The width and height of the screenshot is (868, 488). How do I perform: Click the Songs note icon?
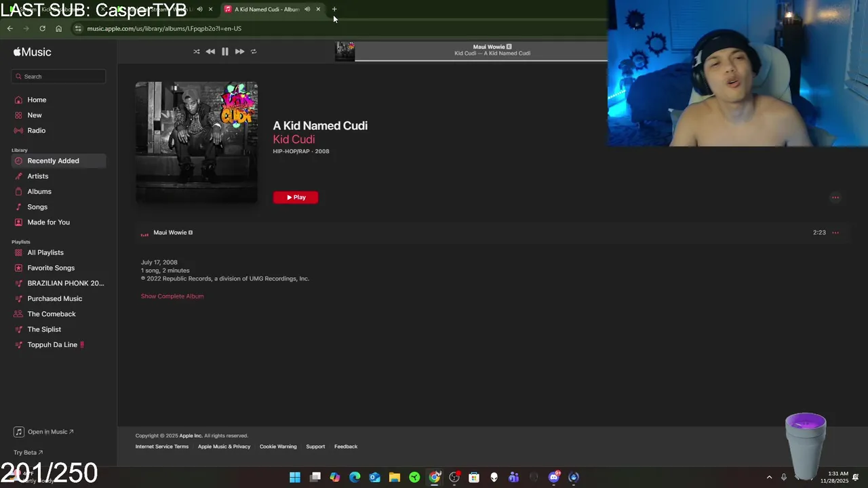[x=18, y=207]
